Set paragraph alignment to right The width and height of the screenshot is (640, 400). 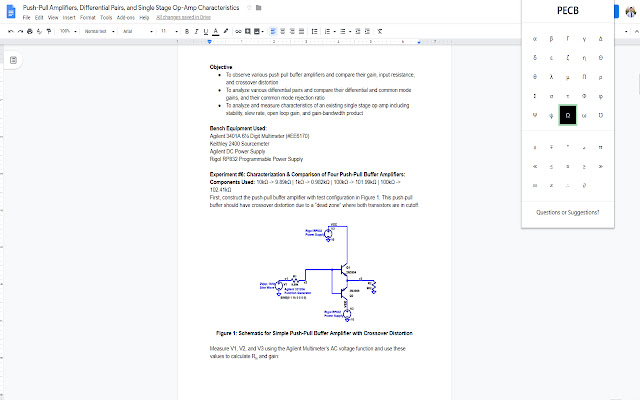point(292,31)
